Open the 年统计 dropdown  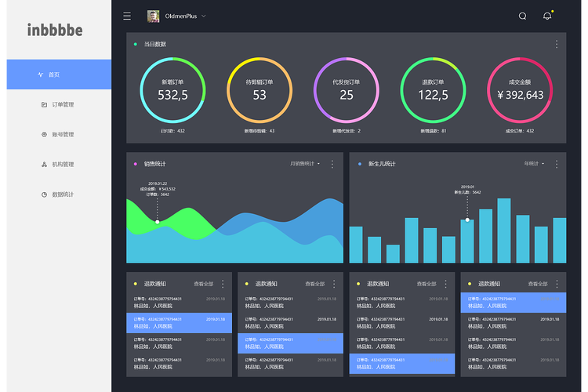(535, 164)
